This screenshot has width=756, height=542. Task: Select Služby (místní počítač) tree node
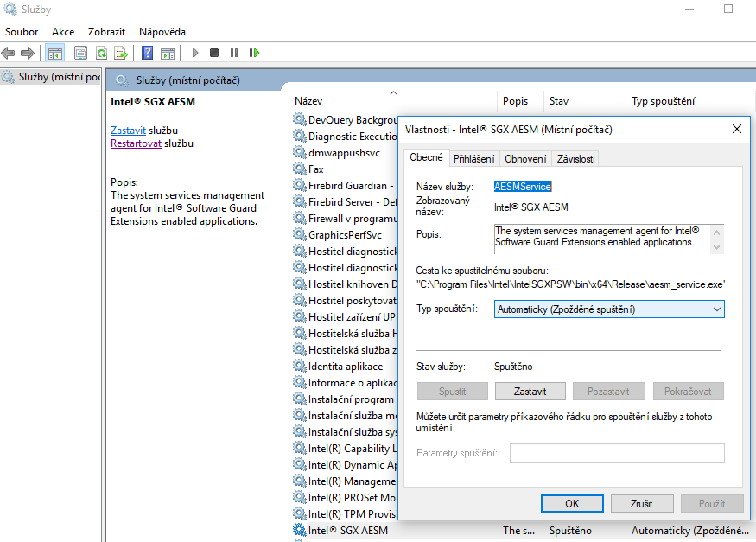[51, 77]
